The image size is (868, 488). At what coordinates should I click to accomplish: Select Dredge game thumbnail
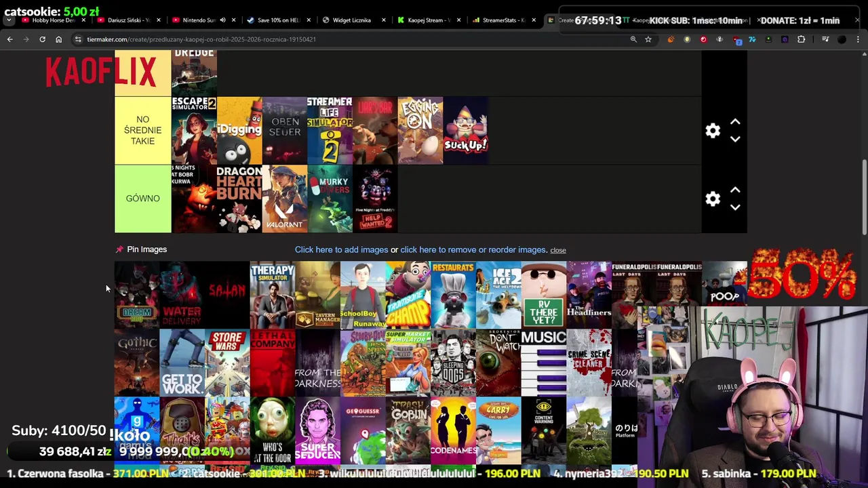click(x=194, y=73)
